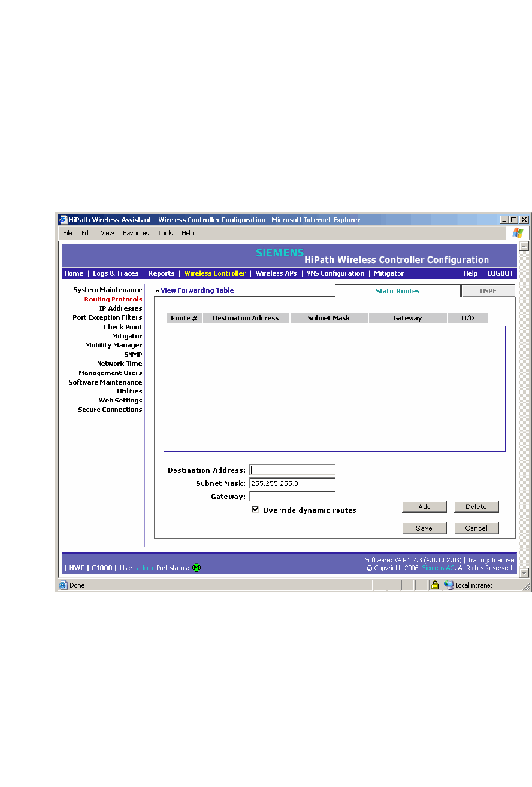Go to Home in navigation bar
532x787 pixels.
[74, 273]
